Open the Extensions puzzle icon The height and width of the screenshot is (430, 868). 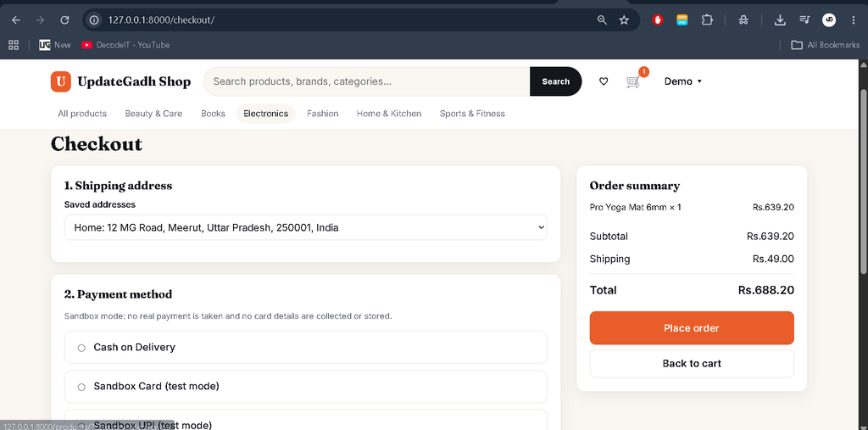tap(707, 20)
